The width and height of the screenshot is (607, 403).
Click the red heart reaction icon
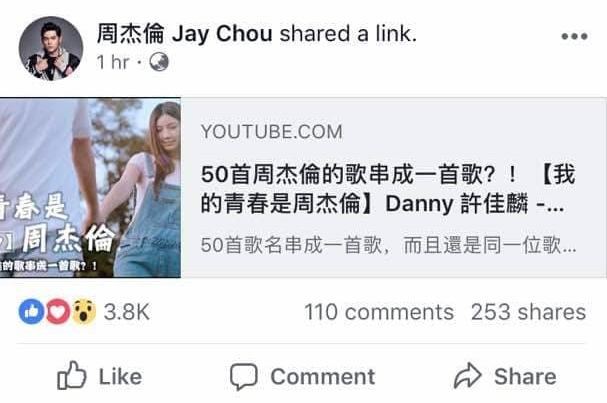click(58, 311)
